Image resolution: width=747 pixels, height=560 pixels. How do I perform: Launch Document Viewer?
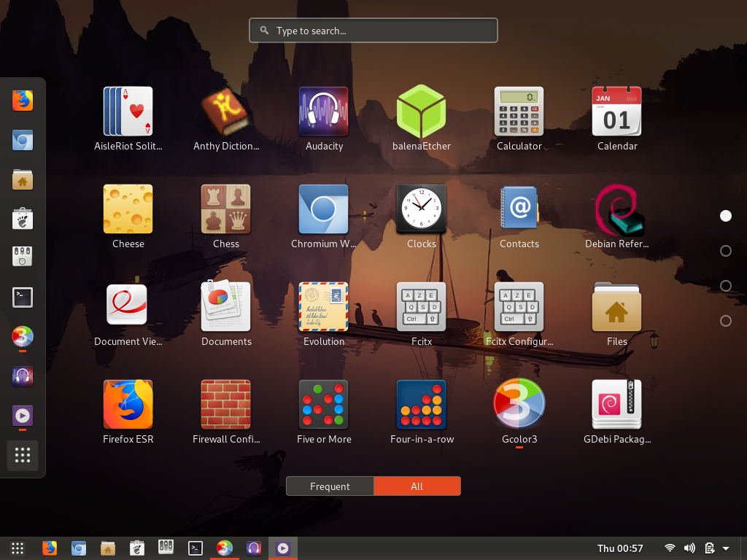[128, 314]
